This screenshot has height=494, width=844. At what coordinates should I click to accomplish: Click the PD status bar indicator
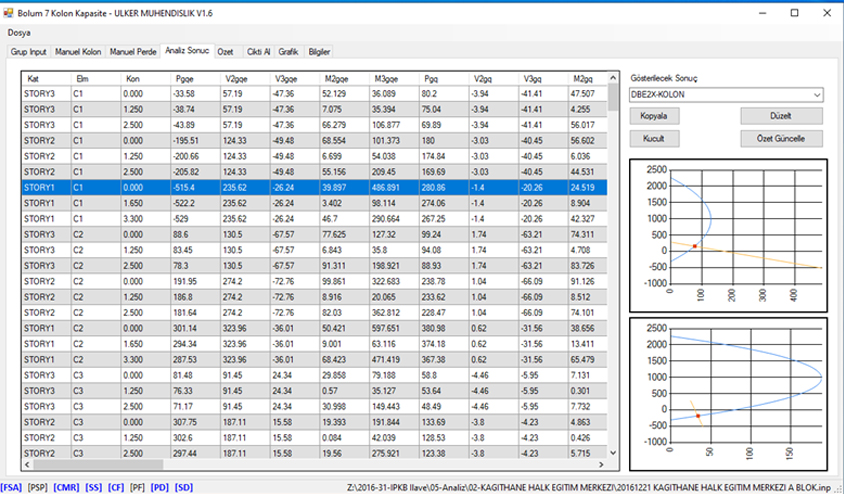click(159, 488)
